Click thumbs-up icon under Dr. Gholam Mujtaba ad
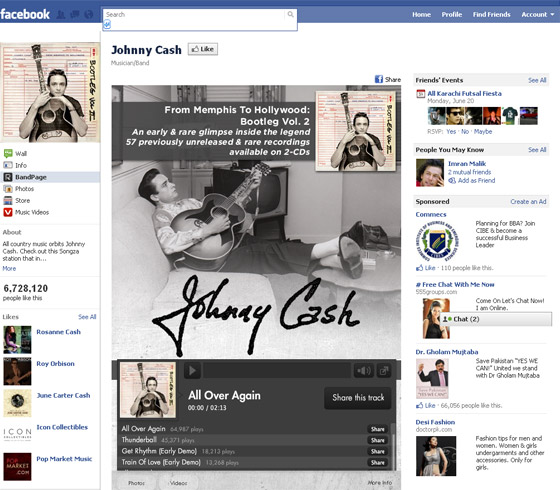The height and width of the screenshot is (490, 560). coord(419,405)
